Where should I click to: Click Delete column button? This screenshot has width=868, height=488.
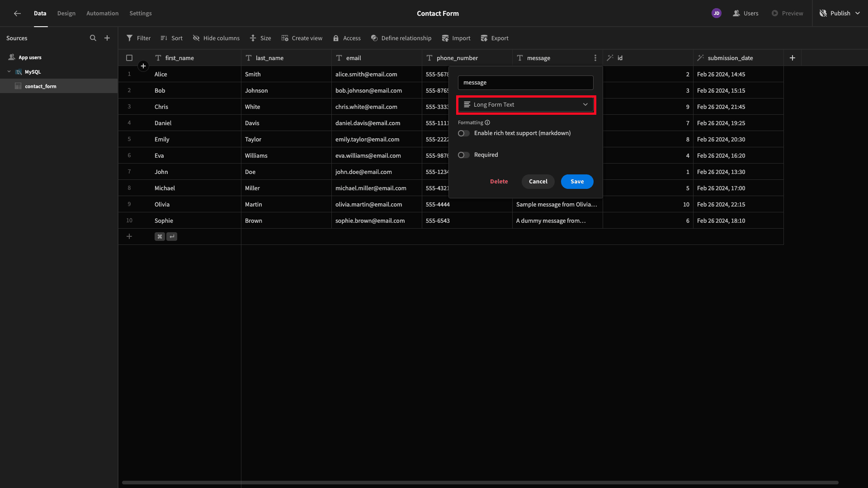pyautogui.click(x=499, y=182)
